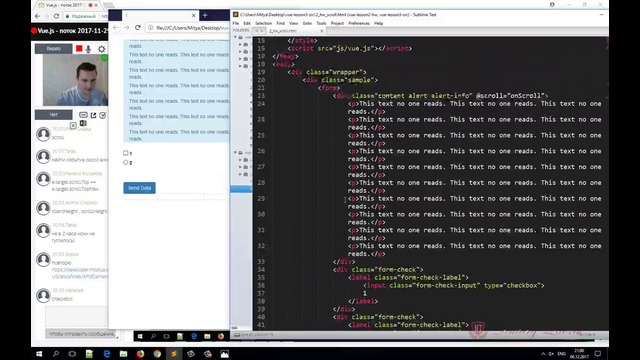Open webinar settings gear icon
This screenshot has width=640, height=360.
tap(102, 49)
